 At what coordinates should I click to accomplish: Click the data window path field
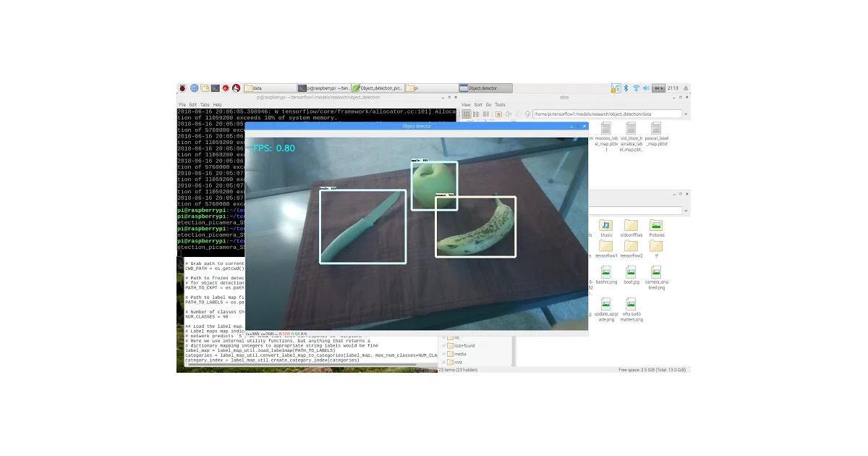coord(607,114)
